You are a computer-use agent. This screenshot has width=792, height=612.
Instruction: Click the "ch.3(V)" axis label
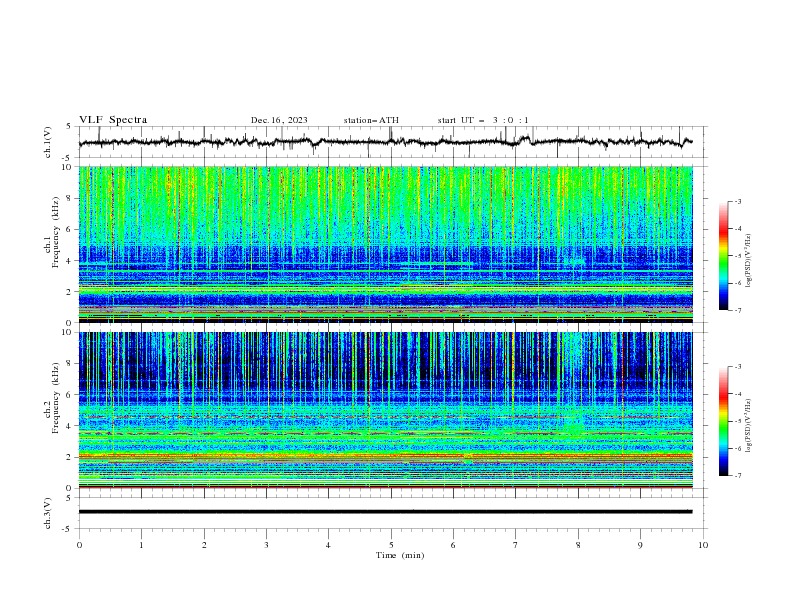48,513
